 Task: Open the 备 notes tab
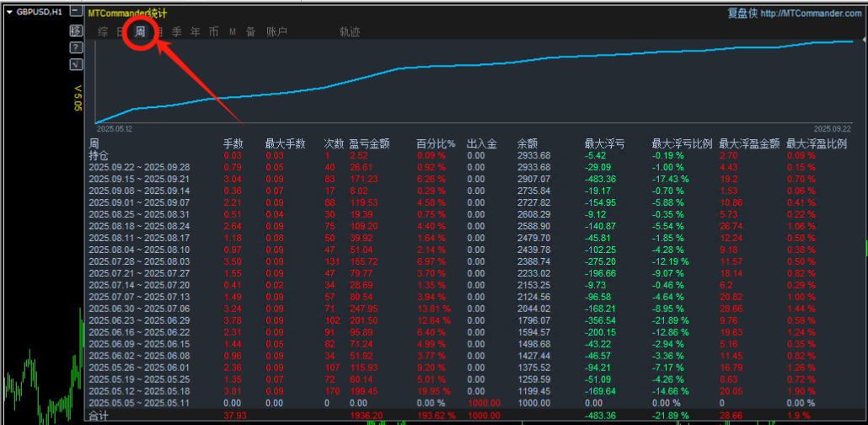click(x=250, y=32)
